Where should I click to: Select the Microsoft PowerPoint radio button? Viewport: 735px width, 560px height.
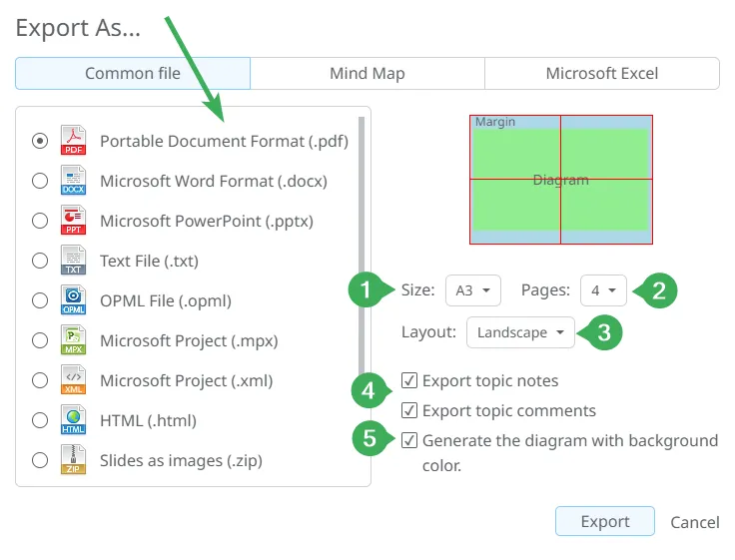(40, 221)
